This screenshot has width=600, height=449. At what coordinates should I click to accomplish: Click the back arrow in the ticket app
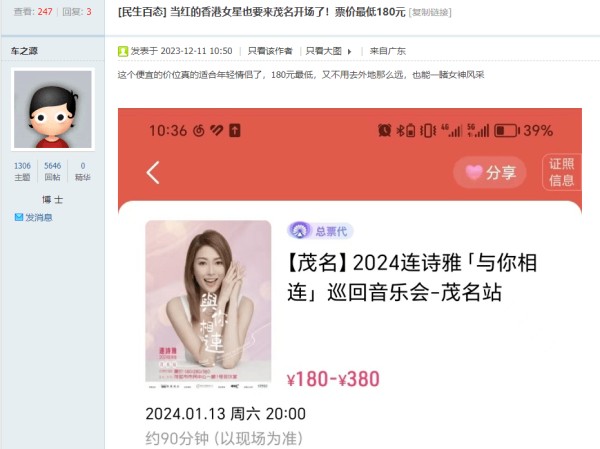[153, 173]
